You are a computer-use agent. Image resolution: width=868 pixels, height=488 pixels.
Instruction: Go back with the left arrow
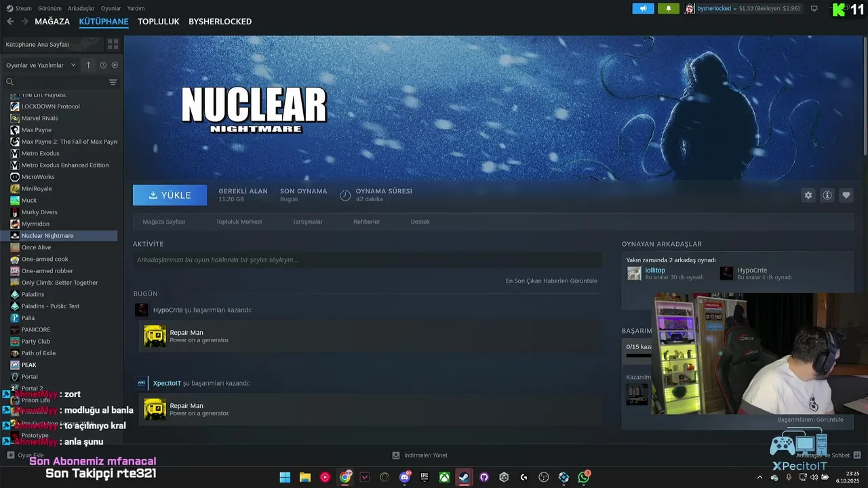[x=10, y=22]
